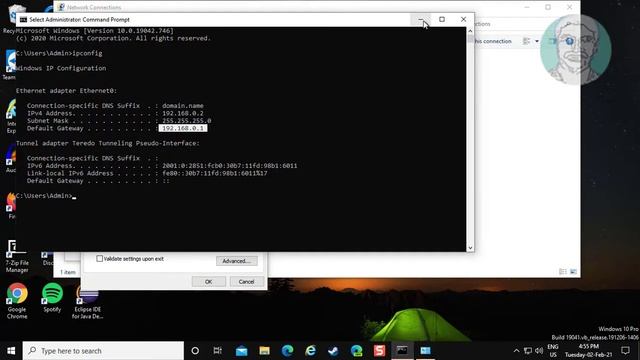Screen dimensions: 640x360
Task: Switch to details view in Network Connections
Action: [562, 272]
